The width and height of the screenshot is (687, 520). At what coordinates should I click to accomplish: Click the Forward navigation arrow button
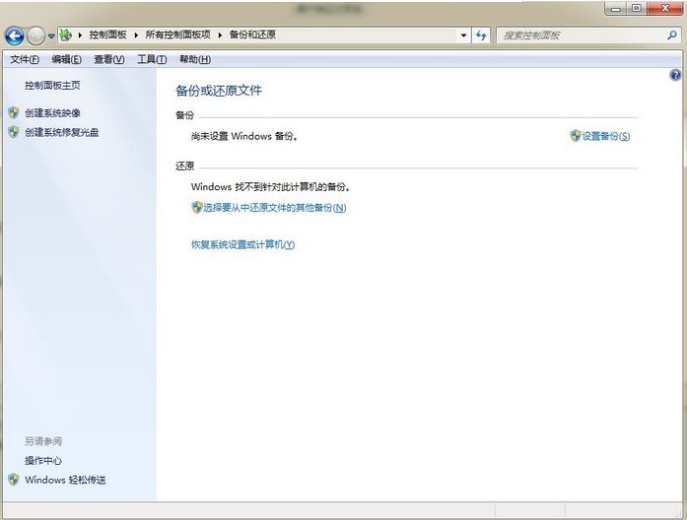pyautogui.click(x=36, y=36)
